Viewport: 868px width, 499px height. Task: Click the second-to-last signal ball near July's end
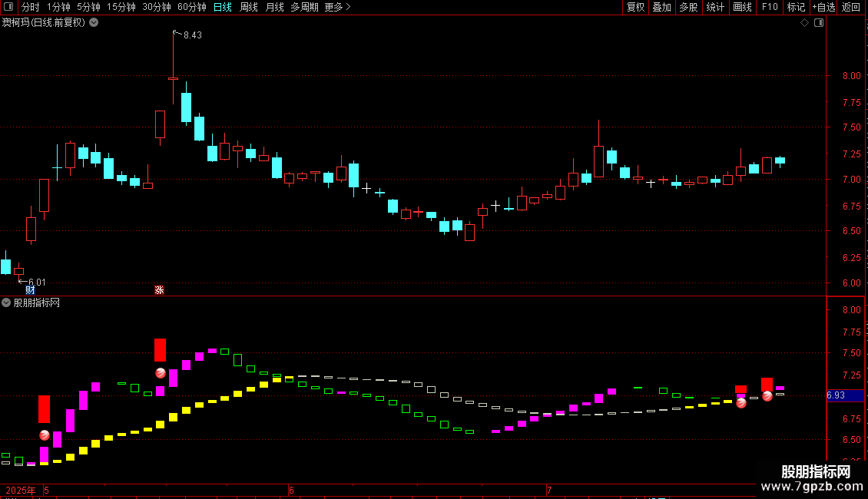[x=741, y=403]
